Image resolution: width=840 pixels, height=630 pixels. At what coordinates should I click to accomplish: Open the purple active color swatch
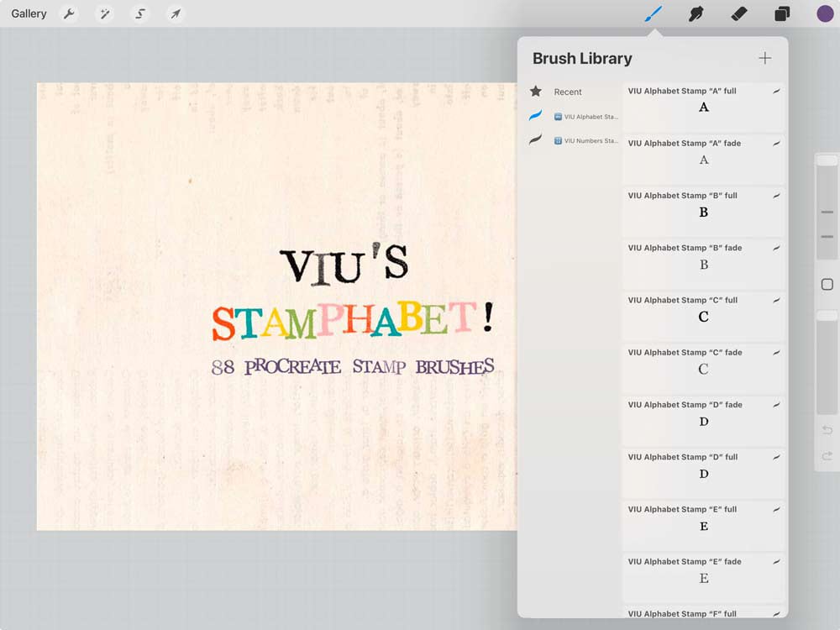pos(825,13)
